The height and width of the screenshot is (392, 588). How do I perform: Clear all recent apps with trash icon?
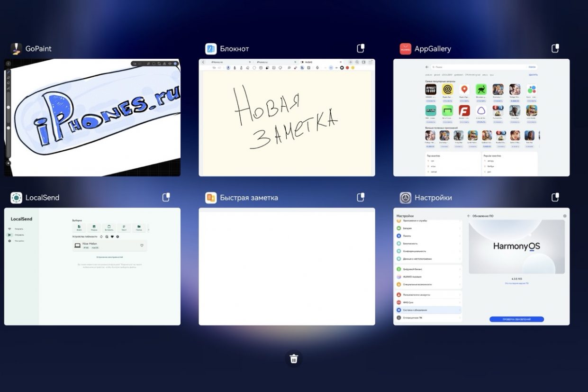tap(294, 358)
